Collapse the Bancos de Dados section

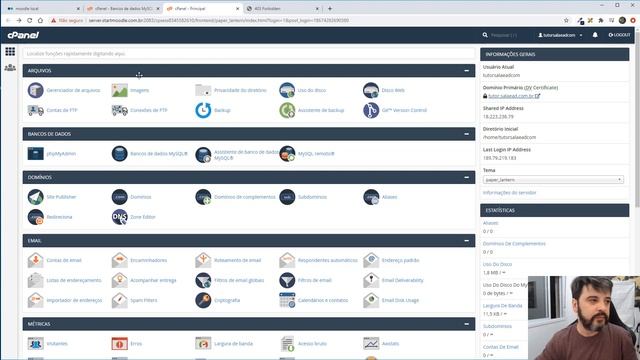[467, 134]
